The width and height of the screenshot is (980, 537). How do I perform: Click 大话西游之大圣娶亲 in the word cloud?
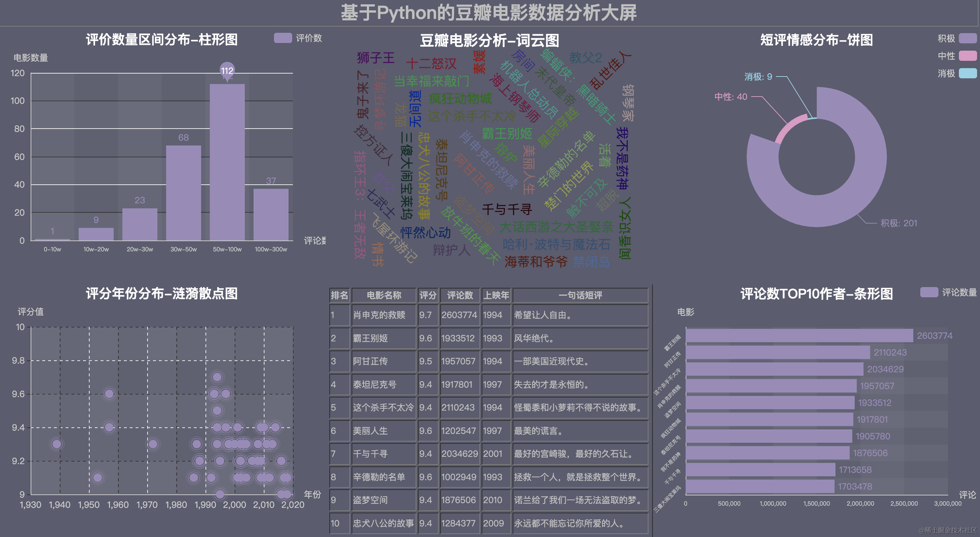click(556, 227)
